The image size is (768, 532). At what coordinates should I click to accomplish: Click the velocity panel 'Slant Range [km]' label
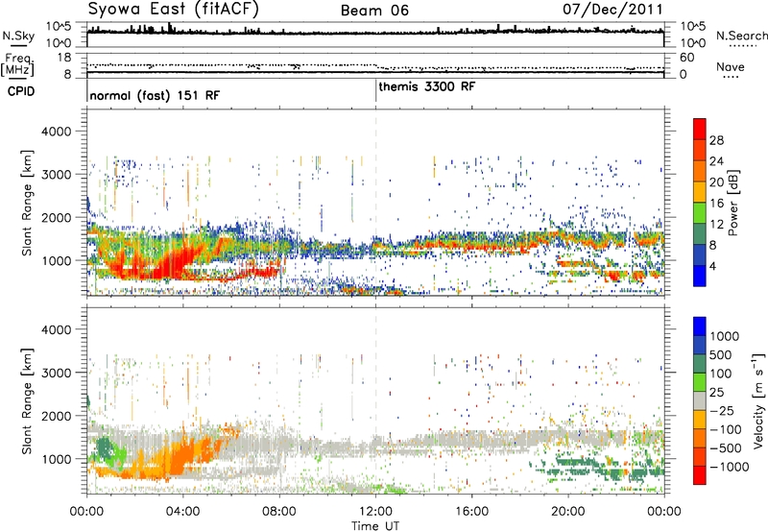pos(27,401)
